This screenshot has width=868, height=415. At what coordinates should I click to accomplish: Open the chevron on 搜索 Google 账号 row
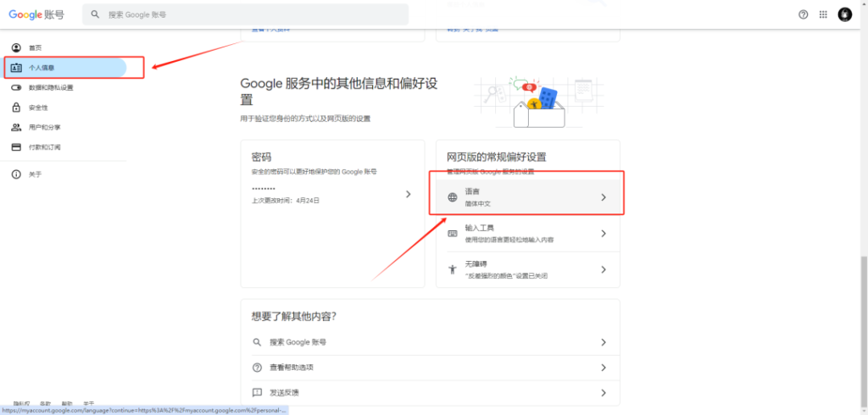(604, 342)
